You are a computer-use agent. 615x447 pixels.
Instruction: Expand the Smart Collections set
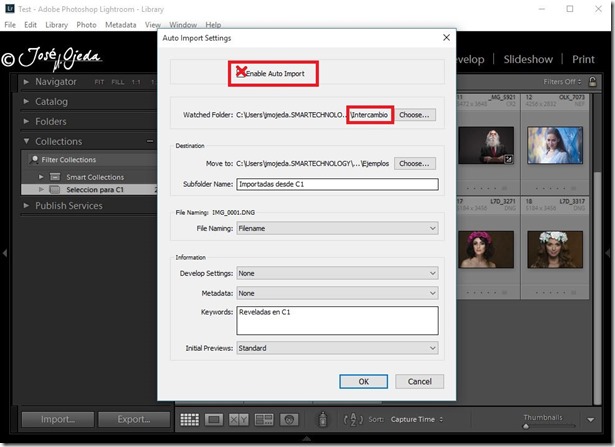coord(41,177)
